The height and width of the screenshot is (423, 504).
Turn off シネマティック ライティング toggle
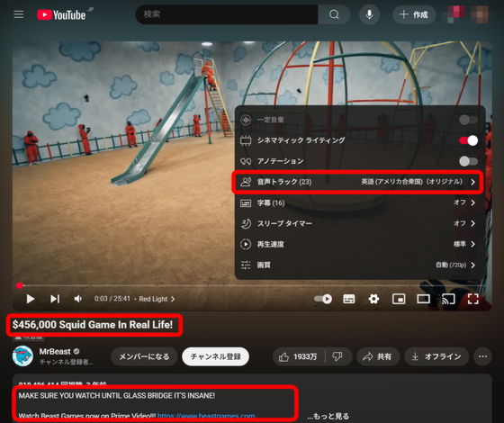(468, 140)
